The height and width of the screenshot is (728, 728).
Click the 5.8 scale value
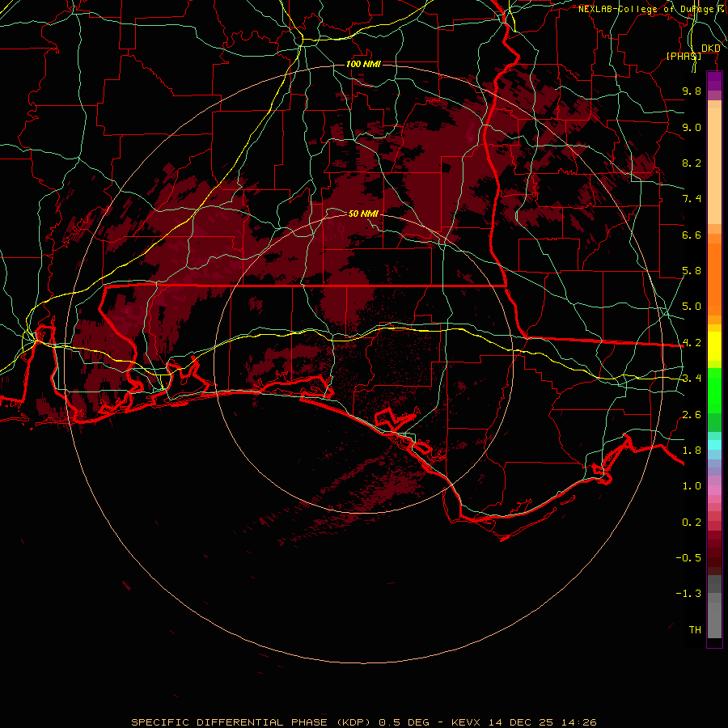click(x=692, y=271)
